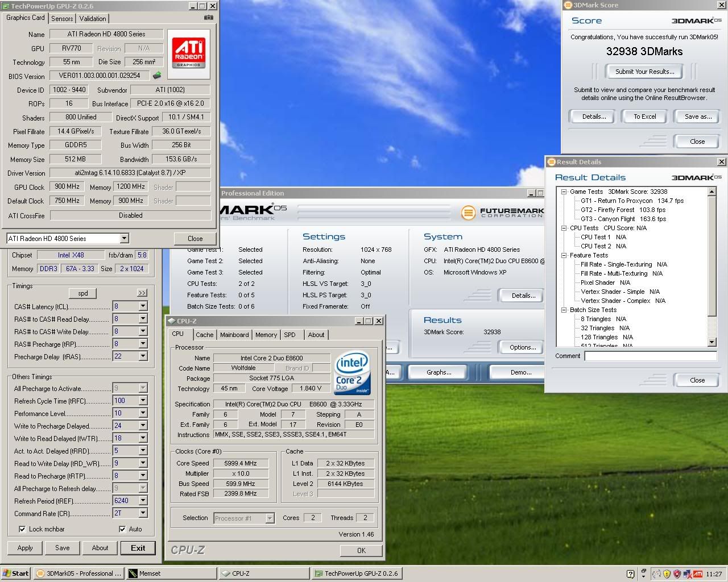
Task: Select GT3 - Canyon Flight tree row
Action: click(623, 219)
